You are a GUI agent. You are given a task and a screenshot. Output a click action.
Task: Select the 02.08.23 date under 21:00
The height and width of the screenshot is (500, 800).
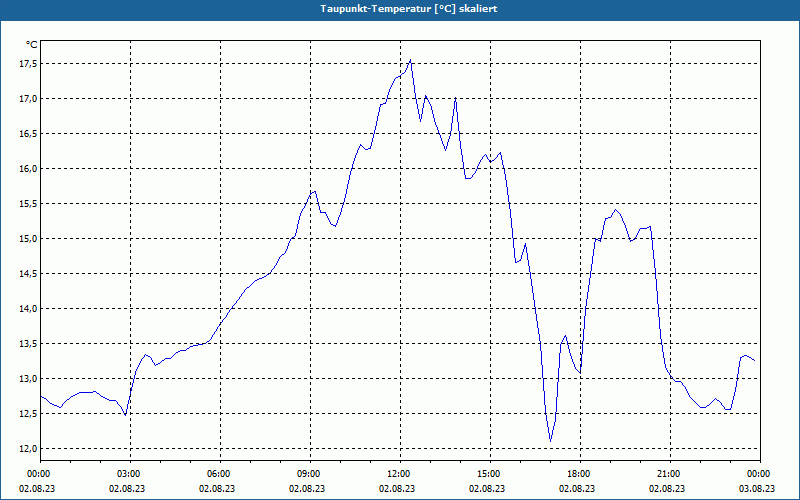(x=667, y=488)
